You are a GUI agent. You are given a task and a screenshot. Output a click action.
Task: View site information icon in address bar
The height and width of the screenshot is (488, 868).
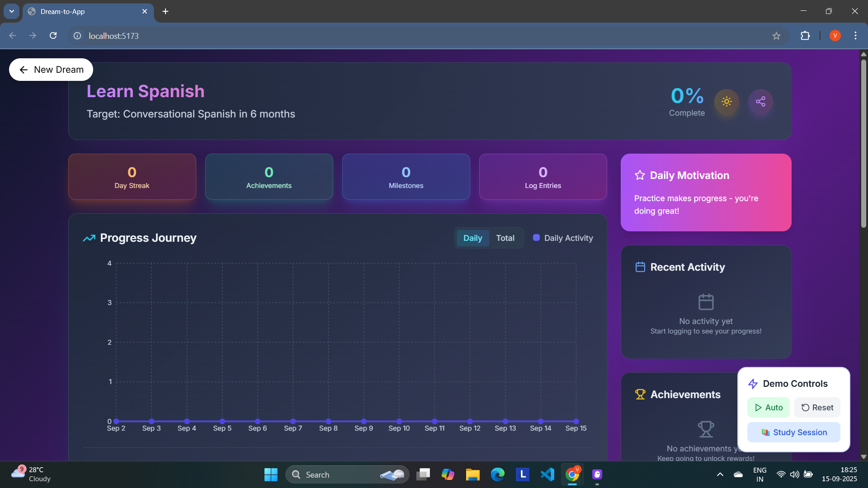pyautogui.click(x=77, y=36)
